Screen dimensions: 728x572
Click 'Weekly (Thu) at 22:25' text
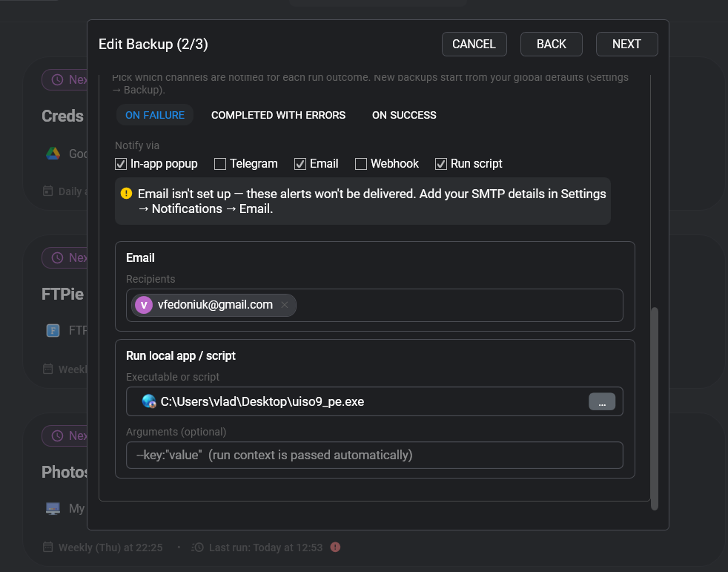(110, 548)
